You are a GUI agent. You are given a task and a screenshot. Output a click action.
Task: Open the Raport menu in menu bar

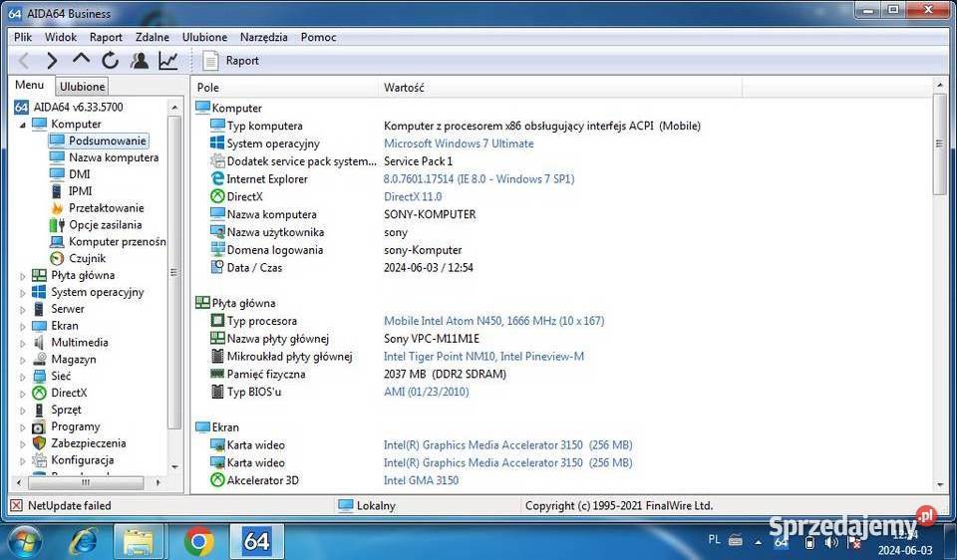(x=106, y=37)
